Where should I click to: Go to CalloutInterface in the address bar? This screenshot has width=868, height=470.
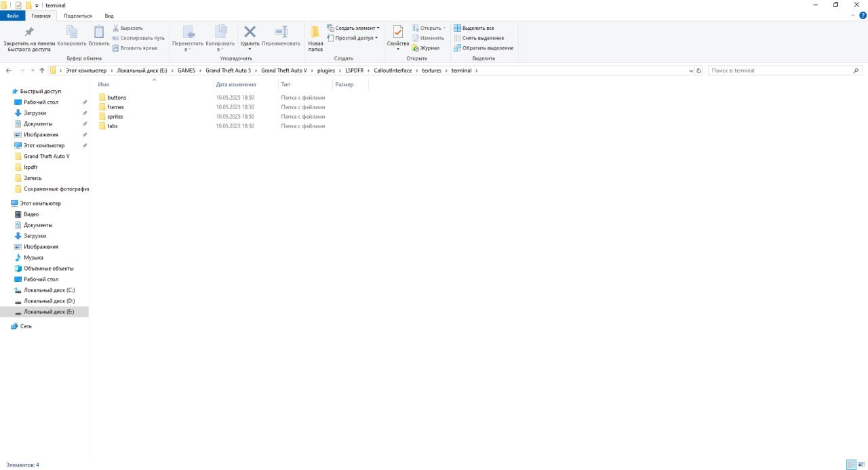(x=393, y=71)
